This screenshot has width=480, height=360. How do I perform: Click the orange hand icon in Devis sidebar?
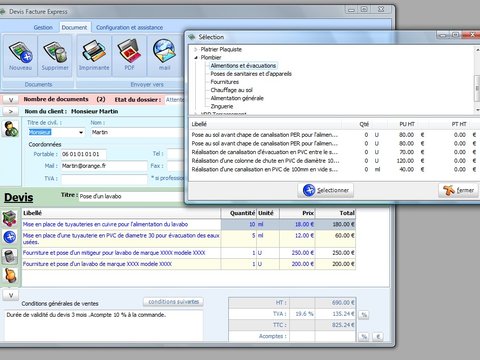10,275
